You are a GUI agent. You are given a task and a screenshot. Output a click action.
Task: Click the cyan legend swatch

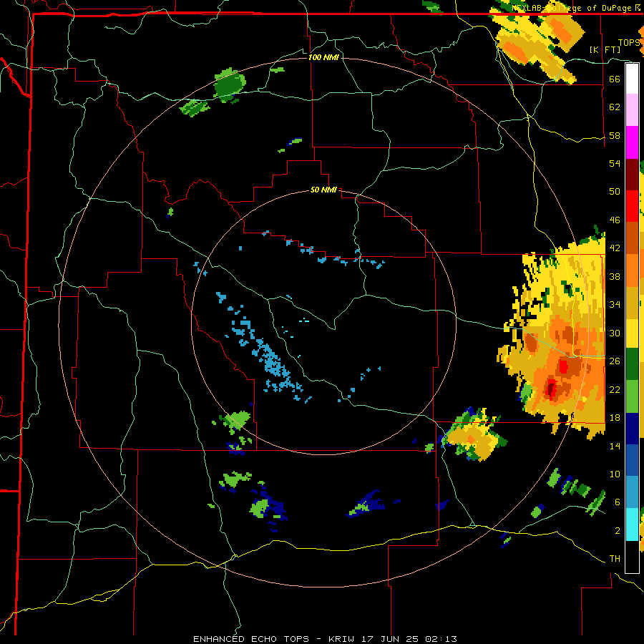click(x=632, y=525)
